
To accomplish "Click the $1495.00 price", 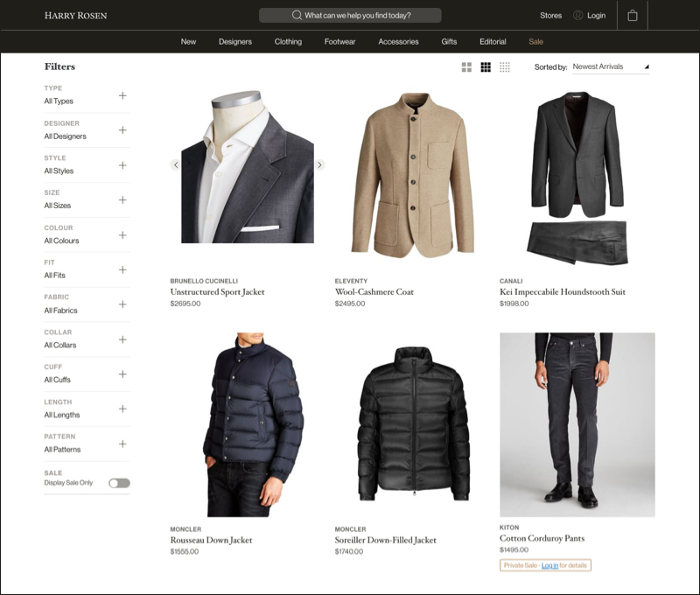I will [x=514, y=549].
